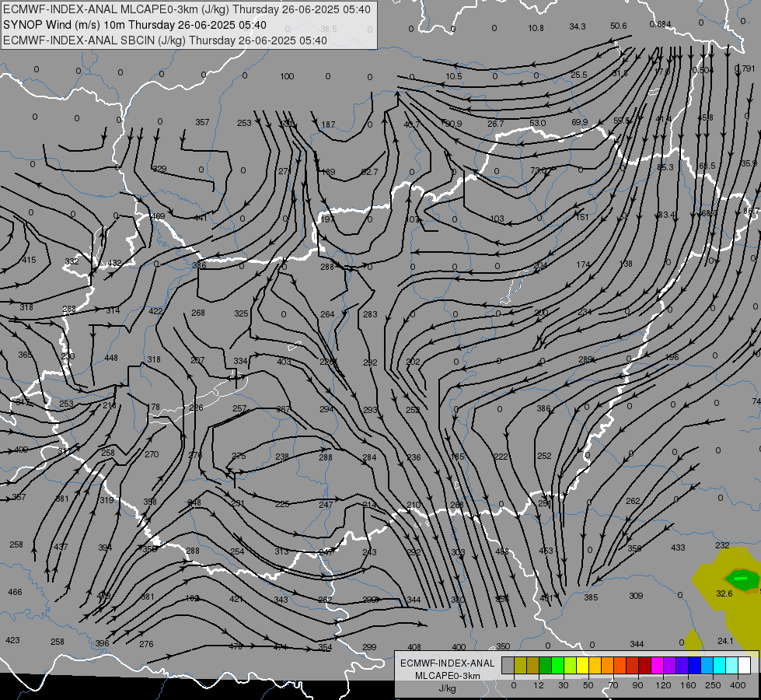The height and width of the screenshot is (700, 761).
Task: Select the pure yellow legend swatch
Action: click(582, 665)
